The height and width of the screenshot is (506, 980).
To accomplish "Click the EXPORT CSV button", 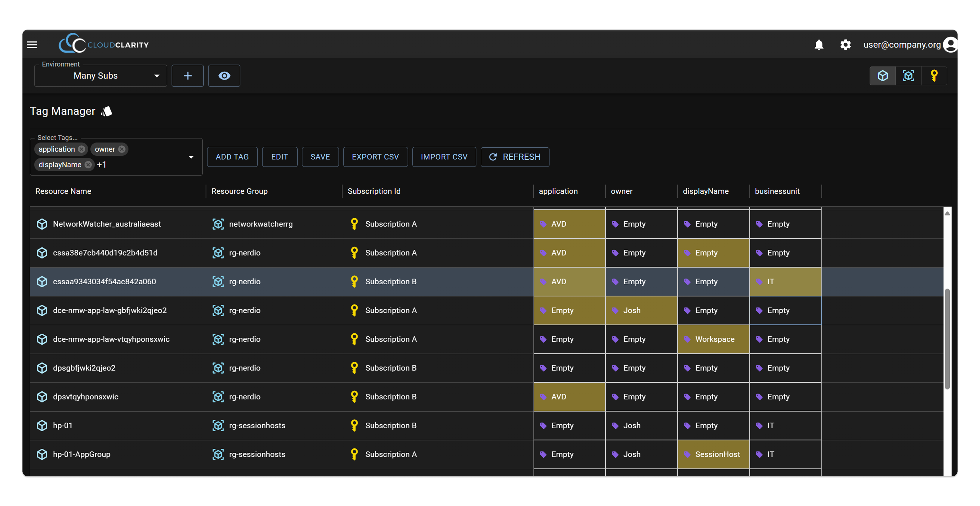I will 375,157.
